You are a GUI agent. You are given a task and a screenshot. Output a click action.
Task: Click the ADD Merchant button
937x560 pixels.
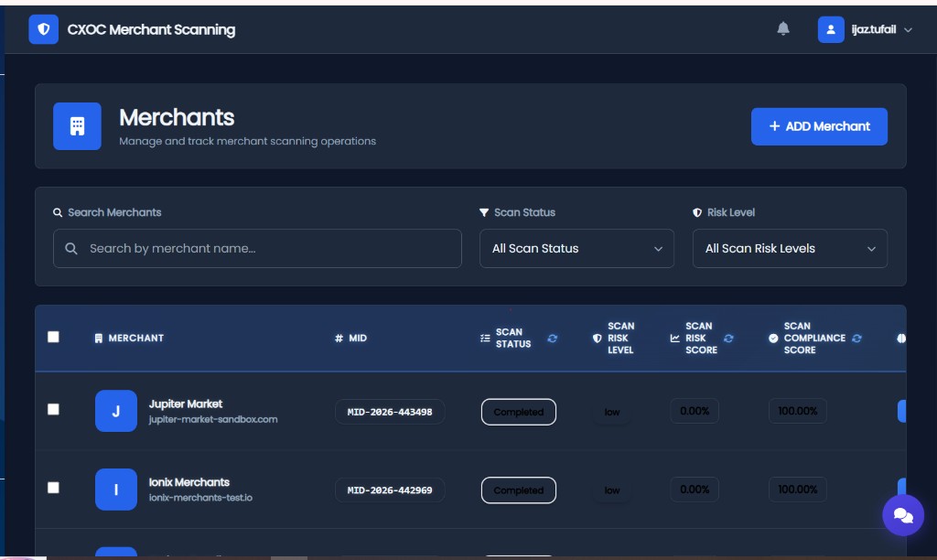pos(819,126)
